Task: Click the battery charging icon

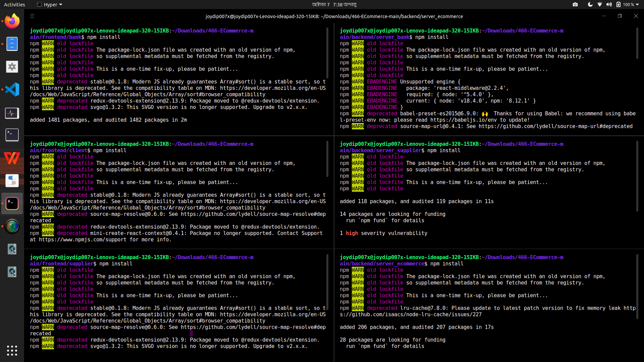Action: click(x=619, y=4)
